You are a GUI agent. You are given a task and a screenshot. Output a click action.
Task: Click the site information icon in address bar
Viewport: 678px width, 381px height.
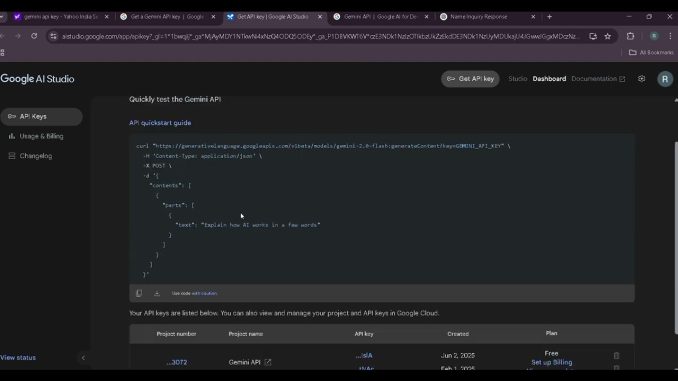click(53, 36)
